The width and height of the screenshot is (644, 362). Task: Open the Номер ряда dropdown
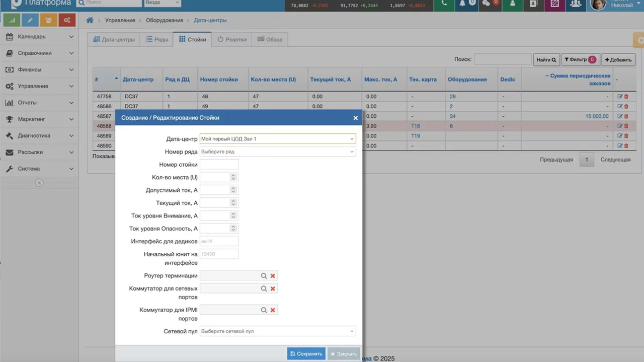277,152
